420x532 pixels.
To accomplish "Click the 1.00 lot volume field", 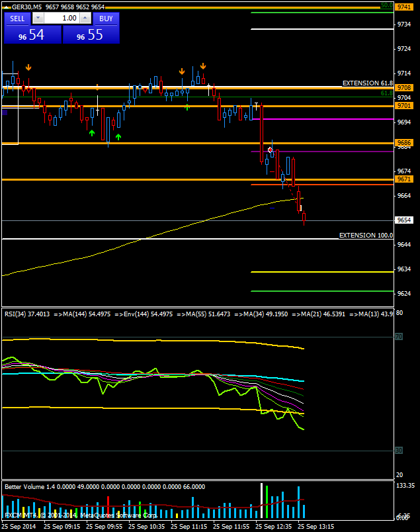I will point(62,19).
